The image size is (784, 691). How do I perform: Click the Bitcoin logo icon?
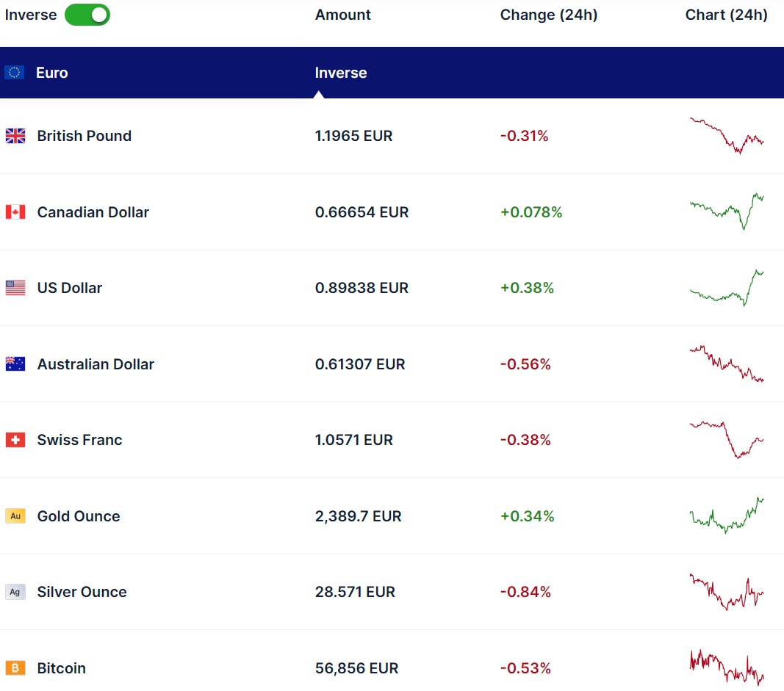15,668
